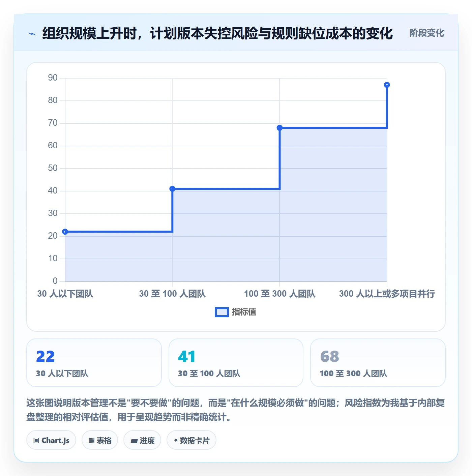This screenshot has width=472, height=476.
Task: Open the data card showing 22
Action: click(94, 363)
